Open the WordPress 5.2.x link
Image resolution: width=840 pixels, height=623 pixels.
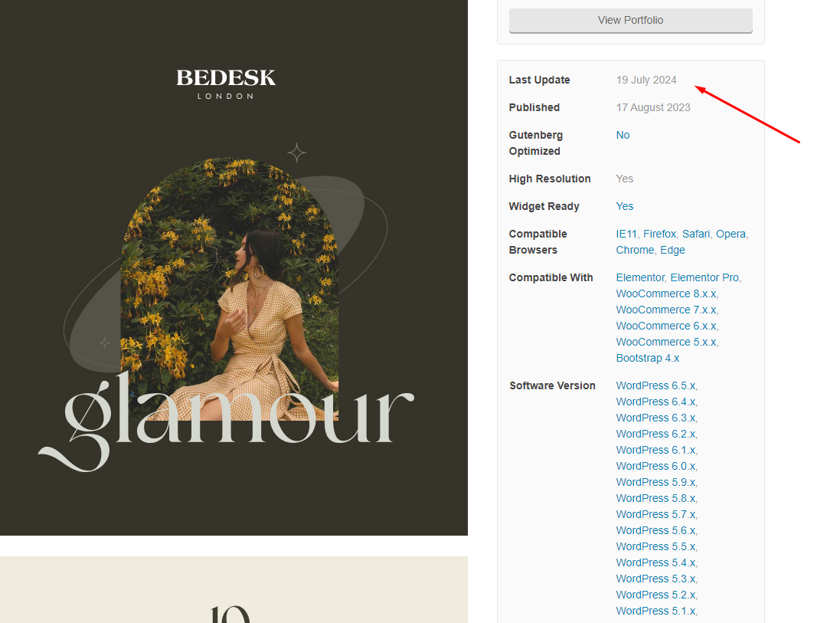(655, 595)
